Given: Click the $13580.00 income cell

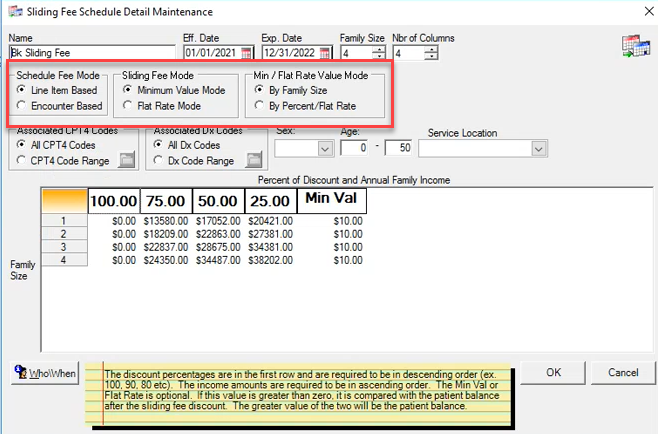Looking at the screenshot, I should (166, 221).
